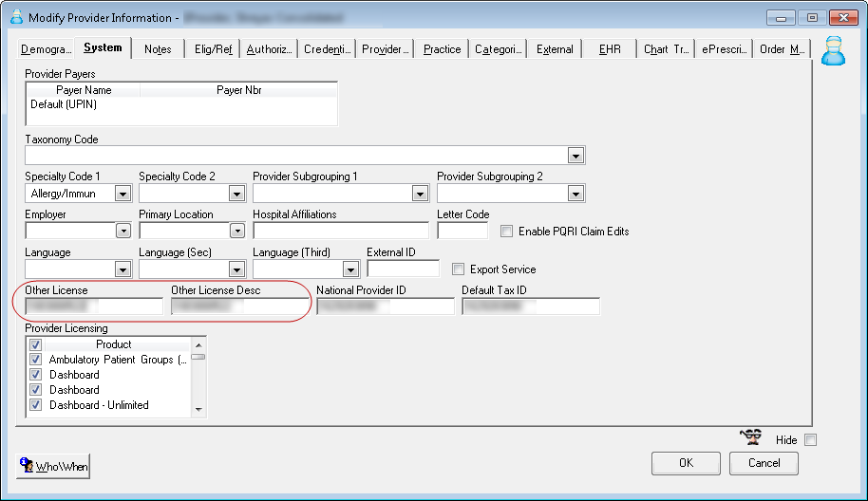Viewport: 868px width, 501px height.
Task: Go to the Authorizations tab
Action: pos(269,49)
